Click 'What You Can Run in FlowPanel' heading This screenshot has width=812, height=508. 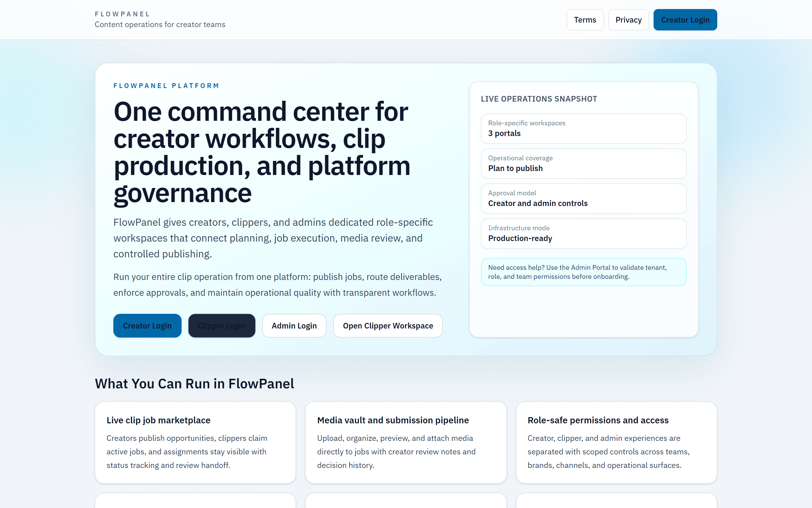tap(194, 384)
